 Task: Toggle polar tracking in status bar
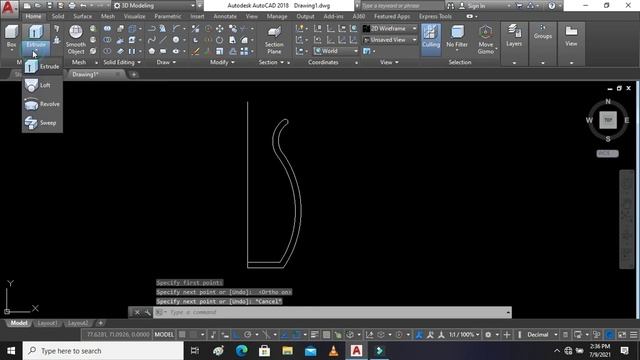tap(247, 335)
